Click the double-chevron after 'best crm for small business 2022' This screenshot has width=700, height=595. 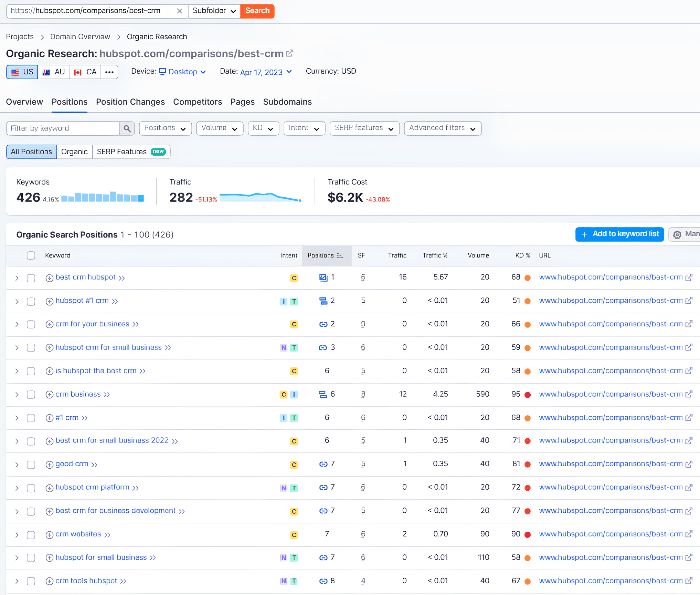pos(175,441)
